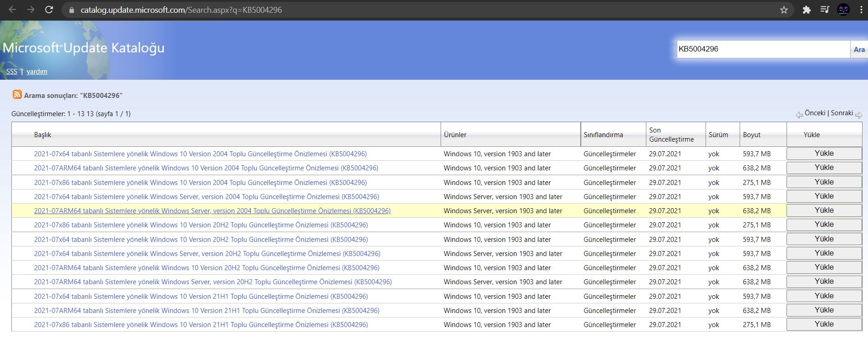Image resolution: width=868 pixels, height=338 pixels.
Task: Select the "Arama sonuçları: "KB5004296"" heading text
Action: [x=73, y=96]
